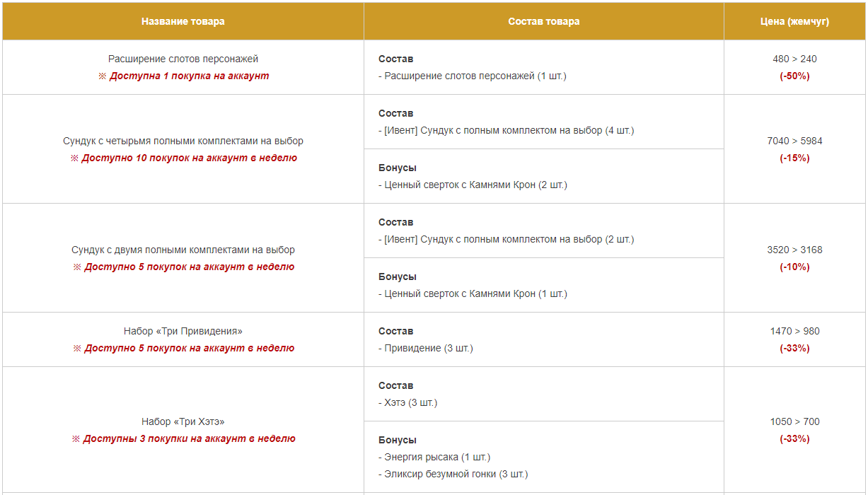Viewport: 868px width, 495px height.
Task: Select the 'Набор «Три Привидения»' product name
Action: [x=183, y=331]
